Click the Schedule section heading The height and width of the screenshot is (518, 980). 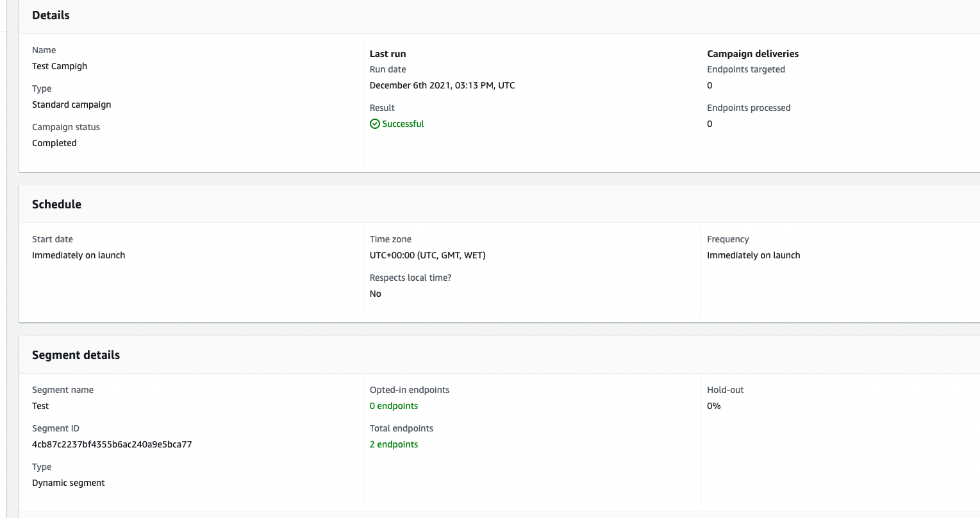pyautogui.click(x=56, y=204)
